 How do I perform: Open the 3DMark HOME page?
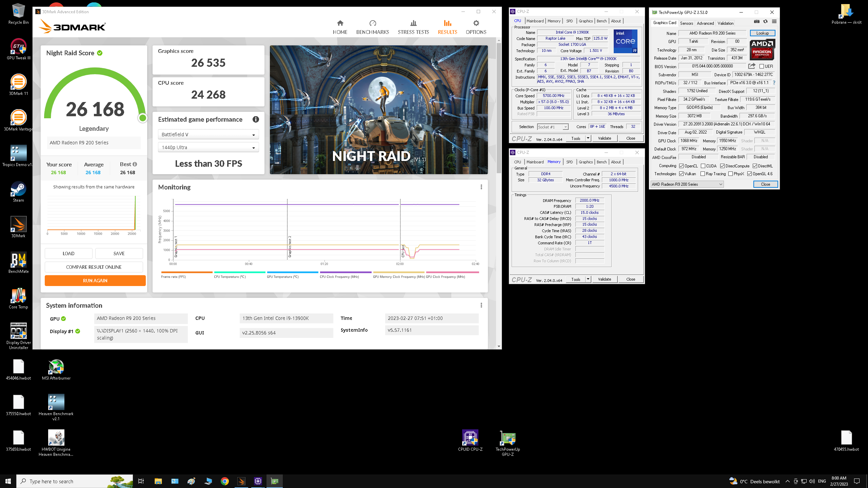point(340,27)
